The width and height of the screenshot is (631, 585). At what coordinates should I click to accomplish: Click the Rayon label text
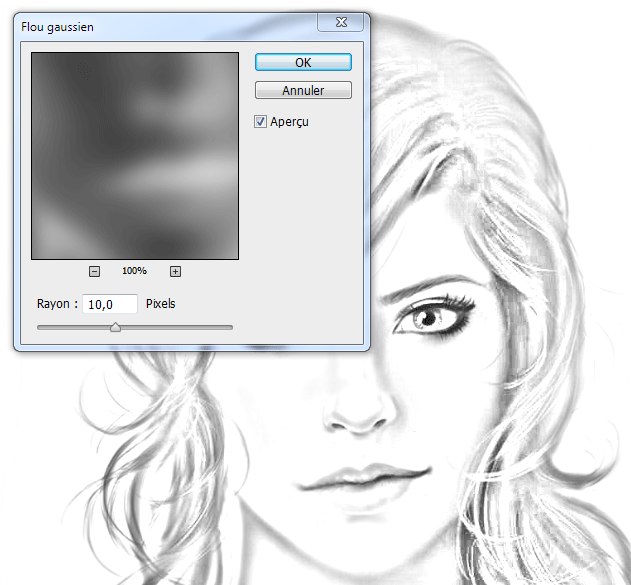point(57,304)
